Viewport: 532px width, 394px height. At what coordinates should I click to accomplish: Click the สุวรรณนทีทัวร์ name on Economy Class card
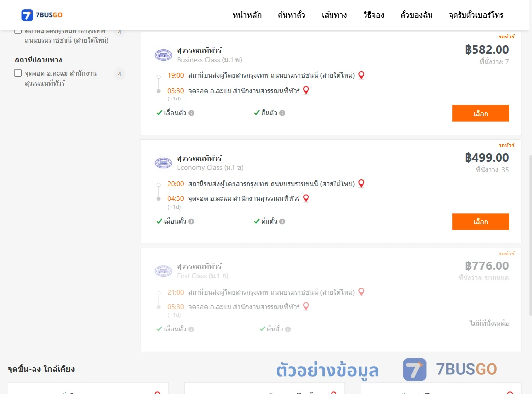click(x=199, y=158)
